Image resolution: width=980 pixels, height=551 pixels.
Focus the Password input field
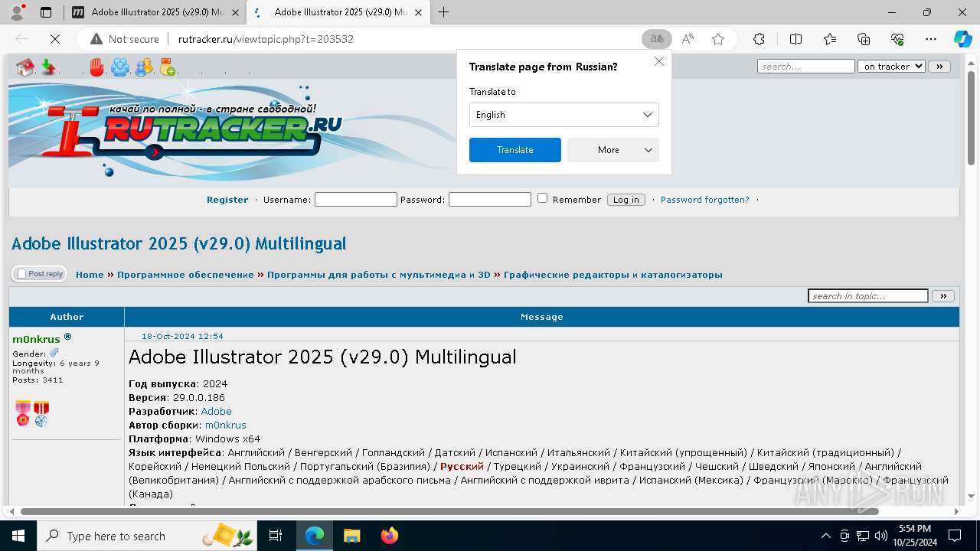click(x=489, y=200)
